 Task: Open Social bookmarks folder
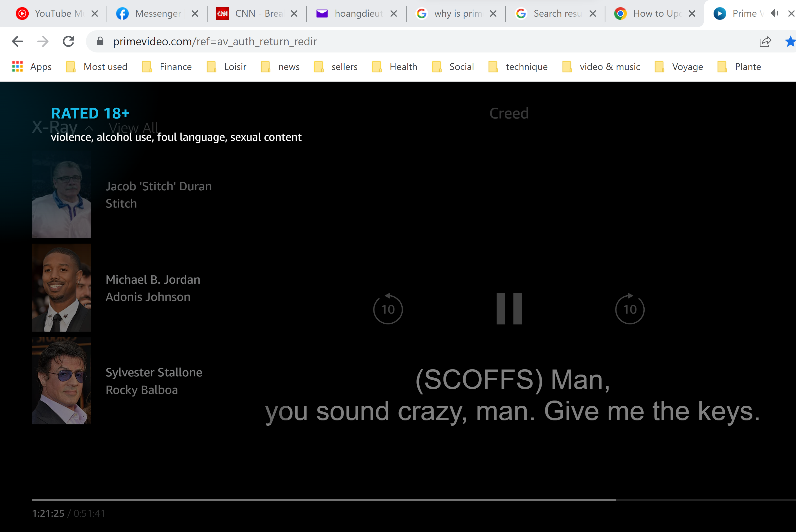coord(453,67)
